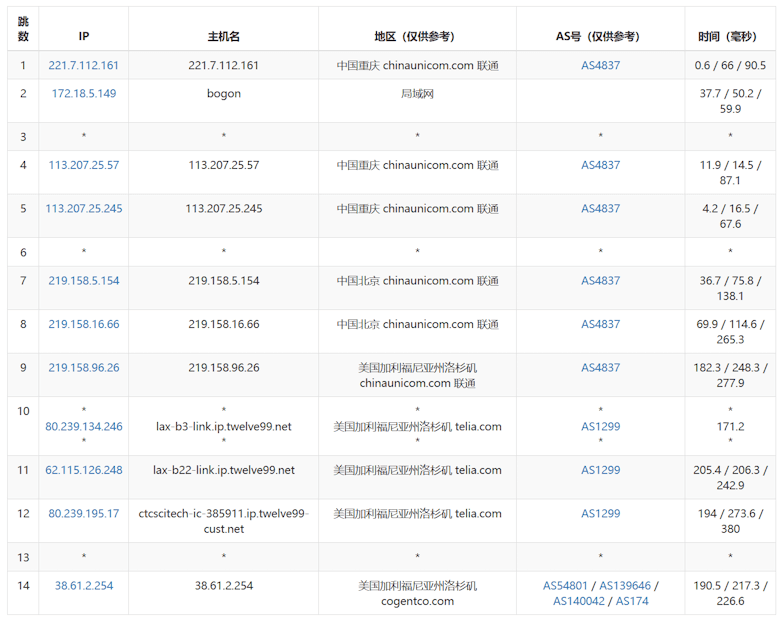Screen dimensions: 780x621
Task: Click blue 219.158.16.66 link in IP column
Action: tap(84, 324)
